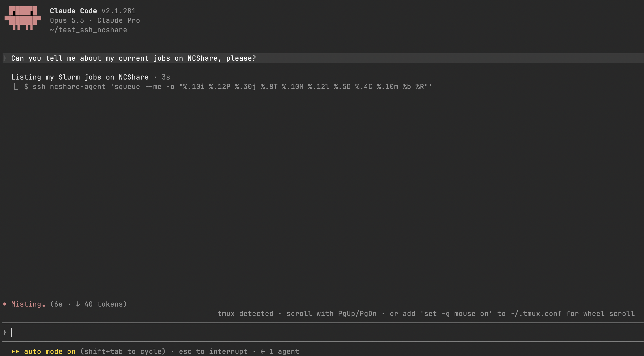Click the '(shift+tab to cycle)' hint
This screenshot has height=356, width=644.
point(123,351)
